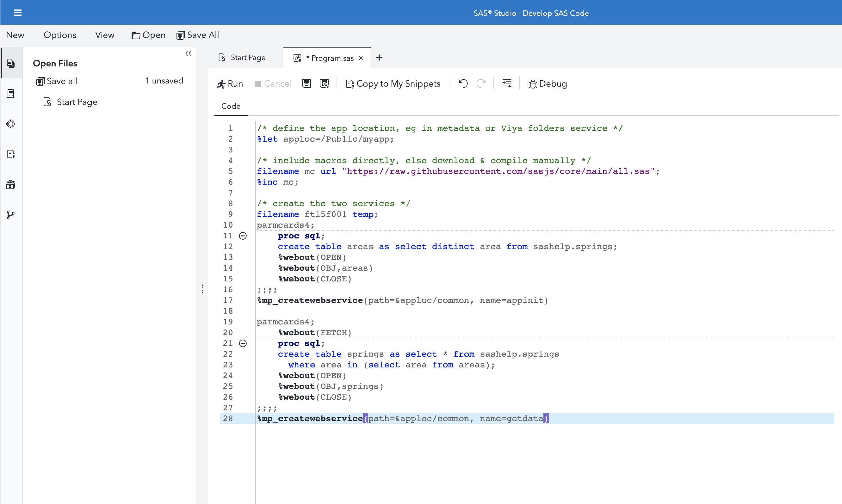Click name=getdata parameter on line 28
Screen dimensions: 842x504
tap(511, 418)
